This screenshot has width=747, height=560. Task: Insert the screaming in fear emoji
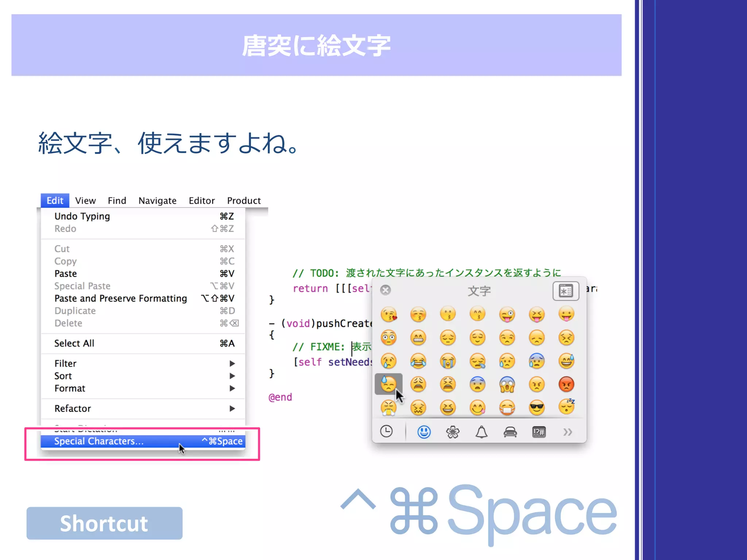pos(507,384)
